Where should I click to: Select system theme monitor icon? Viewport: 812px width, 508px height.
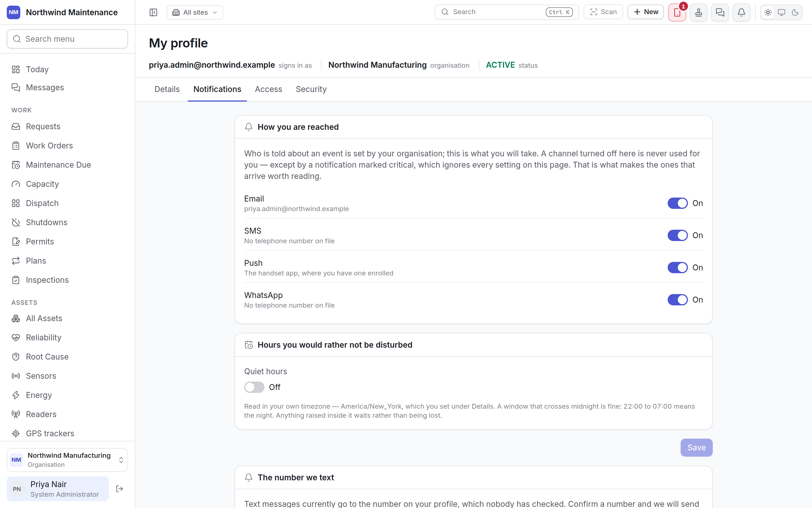[x=782, y=12]
